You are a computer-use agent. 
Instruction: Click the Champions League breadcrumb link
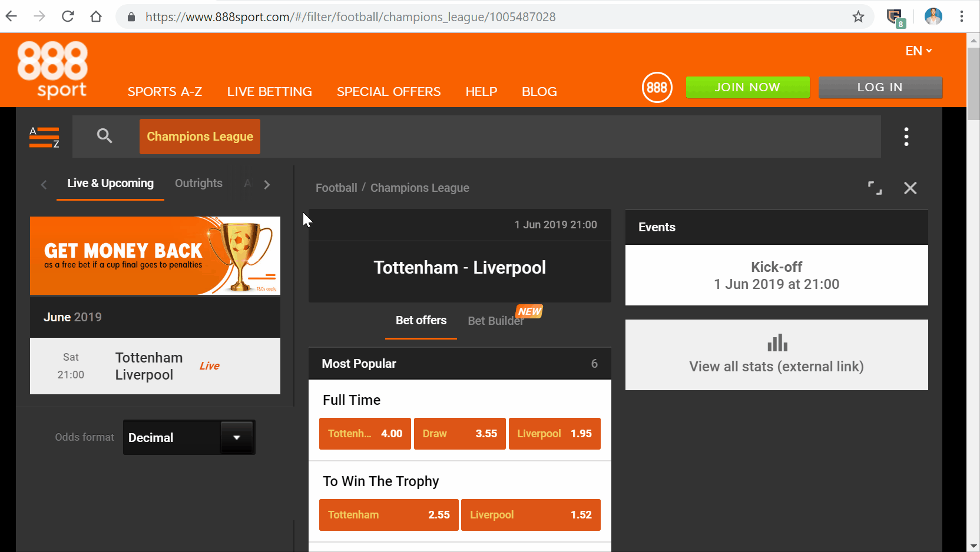click(x=420, y=188)
